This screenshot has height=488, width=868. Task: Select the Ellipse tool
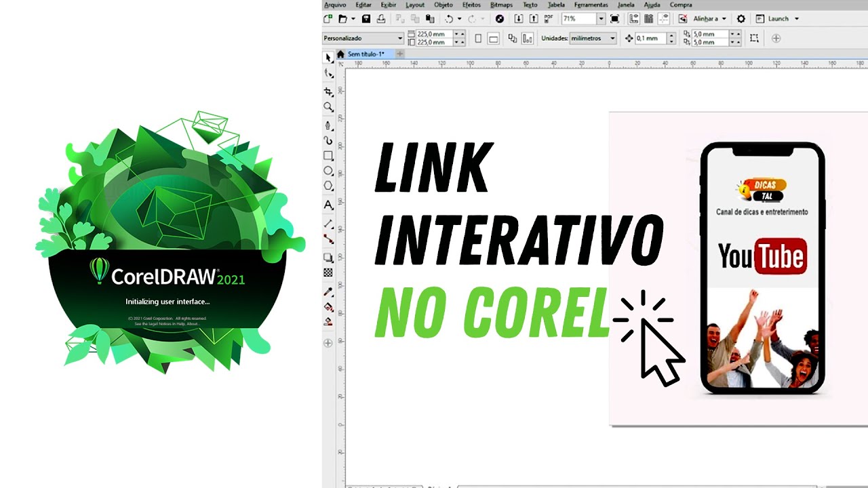[x=329, y=171]
